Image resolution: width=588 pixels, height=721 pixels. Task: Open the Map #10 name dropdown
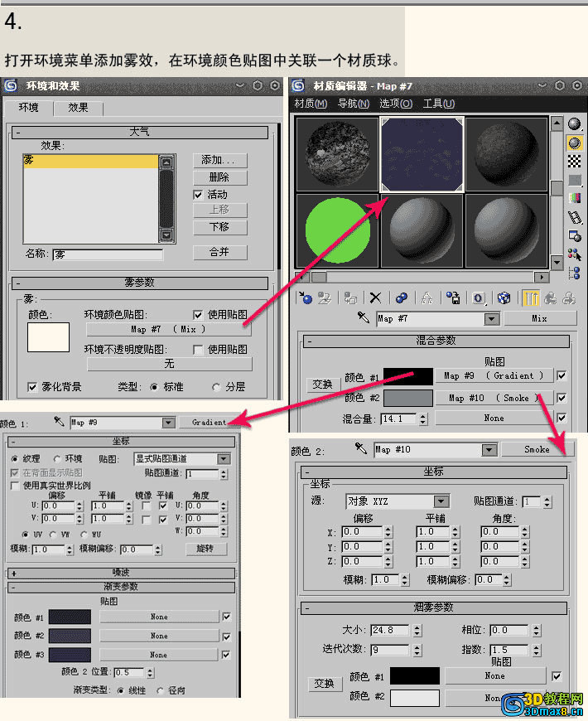point(489,450)
